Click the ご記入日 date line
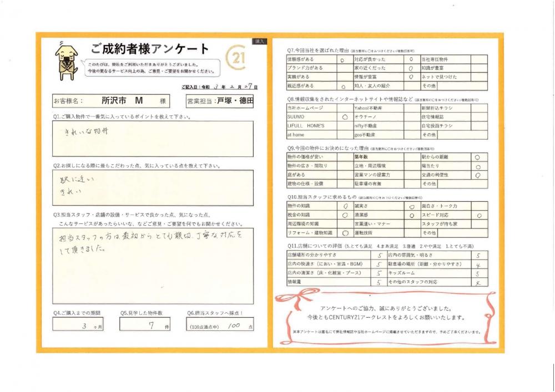 [219, 87]
